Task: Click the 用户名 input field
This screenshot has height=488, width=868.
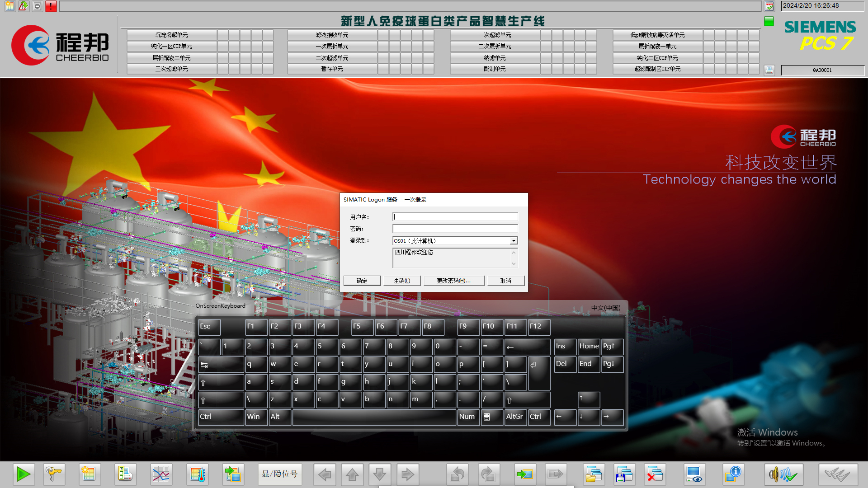Action: (x=455, y=217)
